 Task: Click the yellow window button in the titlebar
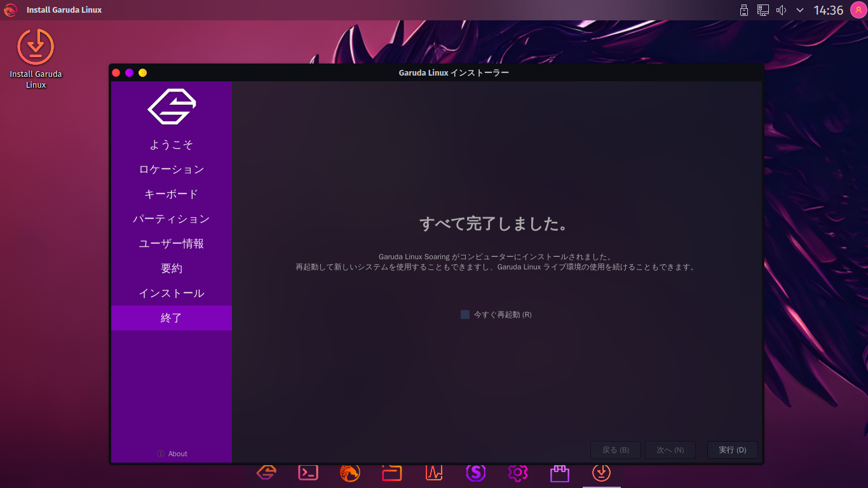143,72
